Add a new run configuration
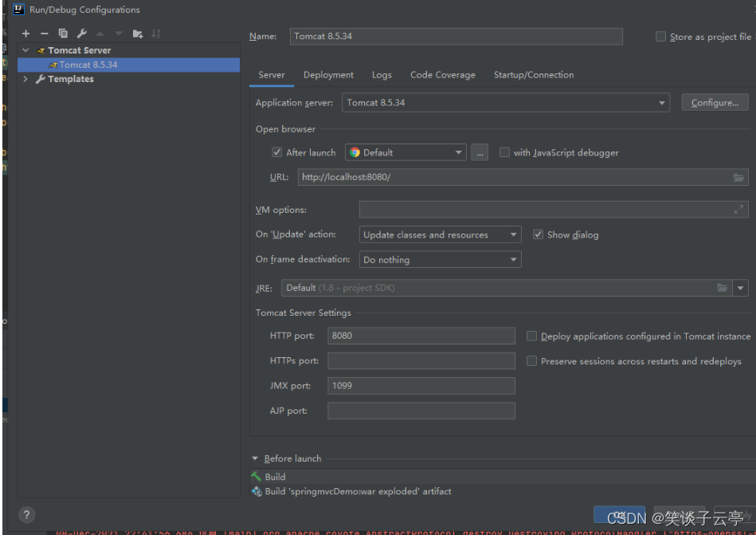 click(x=26, y=33)
